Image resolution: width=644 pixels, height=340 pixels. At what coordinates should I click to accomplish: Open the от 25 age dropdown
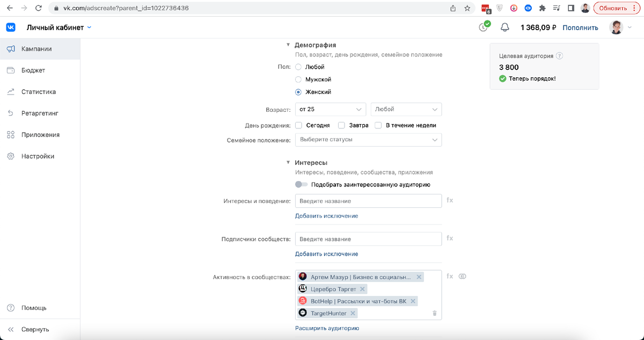(330, 108)
